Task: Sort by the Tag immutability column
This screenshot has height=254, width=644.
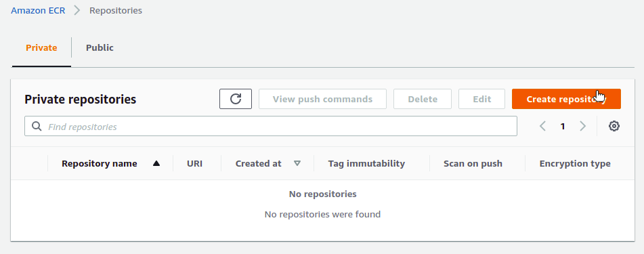Action: [366, 163]
